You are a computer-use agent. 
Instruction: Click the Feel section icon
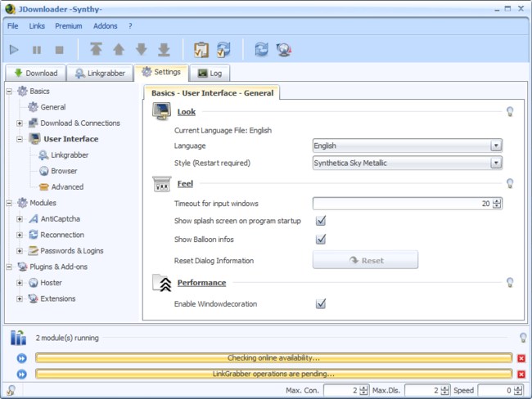click(162, 184)
